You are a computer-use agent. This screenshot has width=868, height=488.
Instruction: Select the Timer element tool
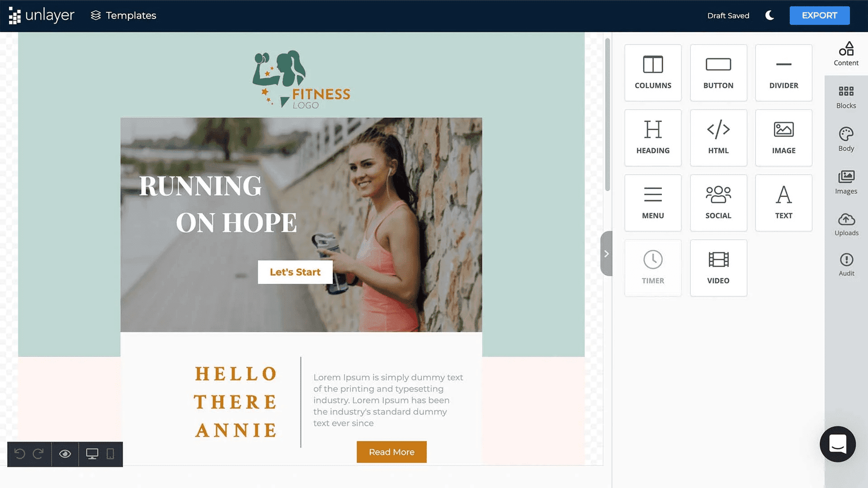653,267
